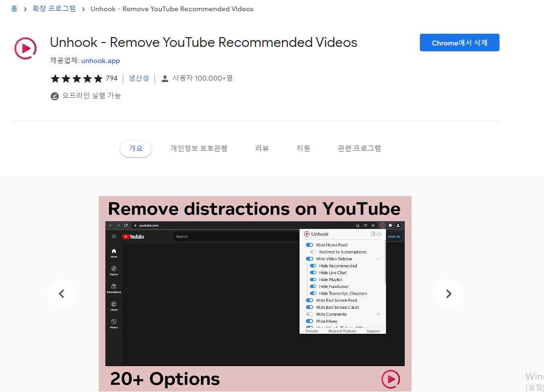544x392 pixels.
Task: Click the 사용자 100,000+명 text
Action: click(202, 78)
